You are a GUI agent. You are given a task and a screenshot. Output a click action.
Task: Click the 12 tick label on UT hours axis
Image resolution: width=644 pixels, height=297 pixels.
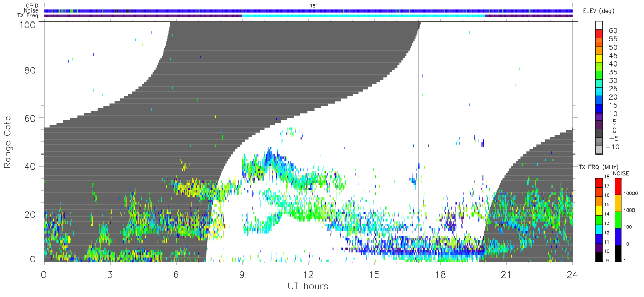(308, 274)
